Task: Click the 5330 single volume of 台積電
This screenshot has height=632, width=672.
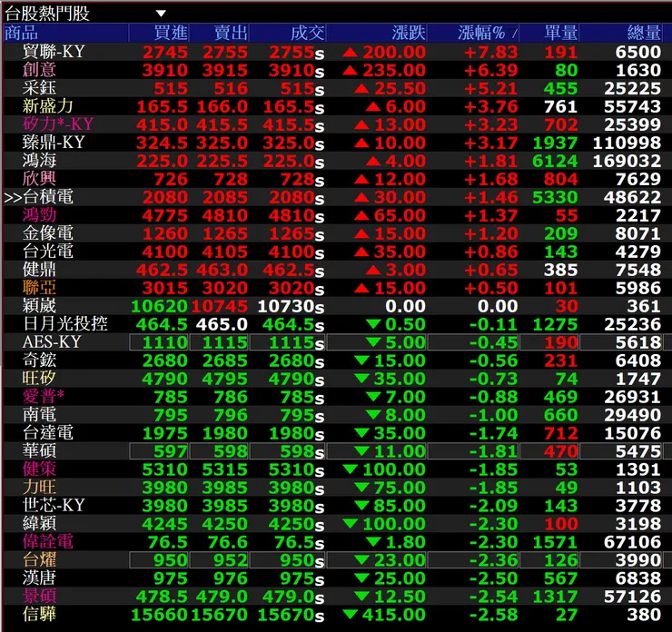Action: [x=555, y=198]
